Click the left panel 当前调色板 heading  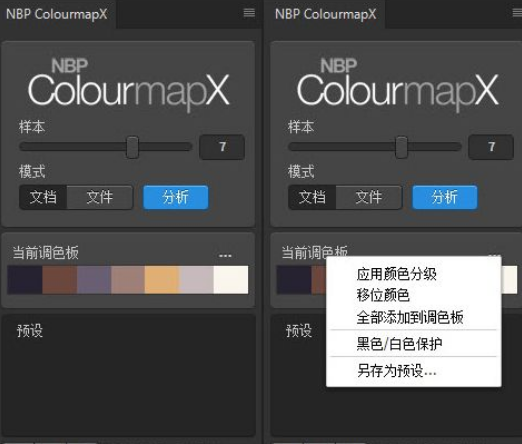pos(45,253)
